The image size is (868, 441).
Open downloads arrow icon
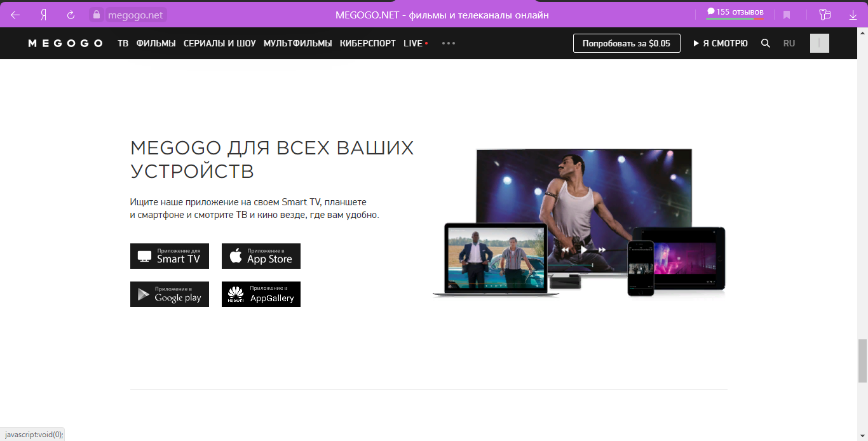coord(853,15)
